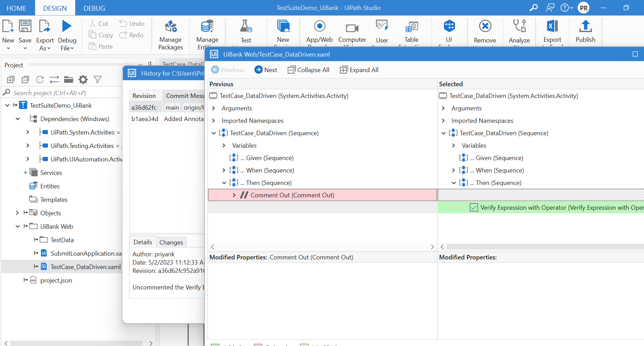Viewport: 644px width, 346px height.
Task: Toggle the Verify Expression with Operator checkbox icon
Action: point(474,207)
